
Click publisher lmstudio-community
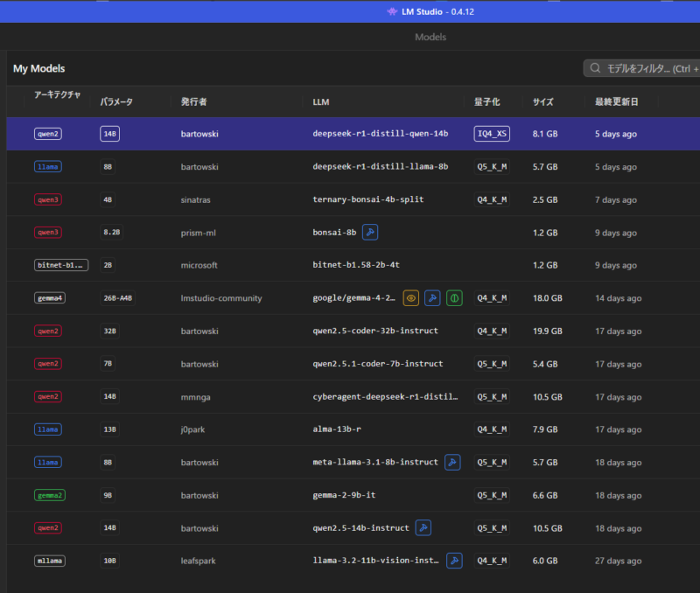(x=221, y=298)
